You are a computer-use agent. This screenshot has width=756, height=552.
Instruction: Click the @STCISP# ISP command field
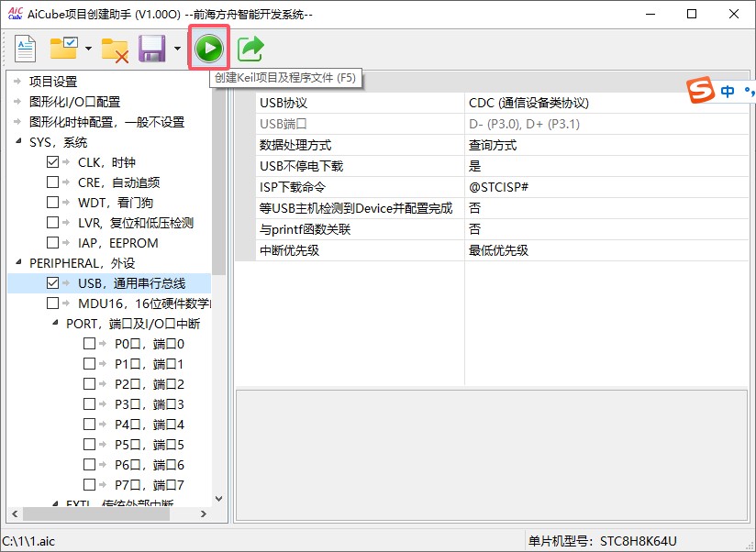click(x=606, y=187)
